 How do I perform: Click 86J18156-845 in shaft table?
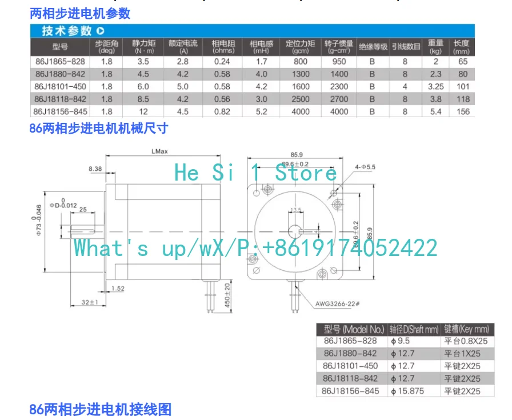[x=350, y=391]
